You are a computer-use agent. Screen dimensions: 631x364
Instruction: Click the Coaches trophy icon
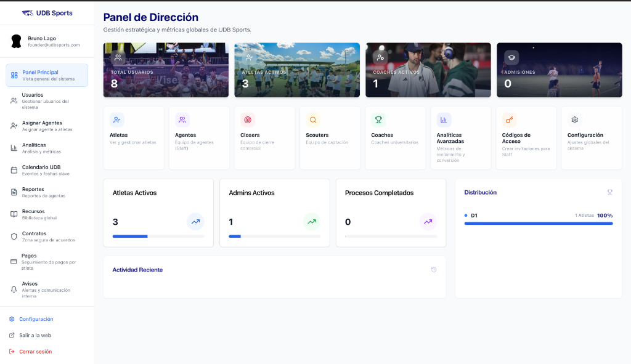(x=378, y=120)
